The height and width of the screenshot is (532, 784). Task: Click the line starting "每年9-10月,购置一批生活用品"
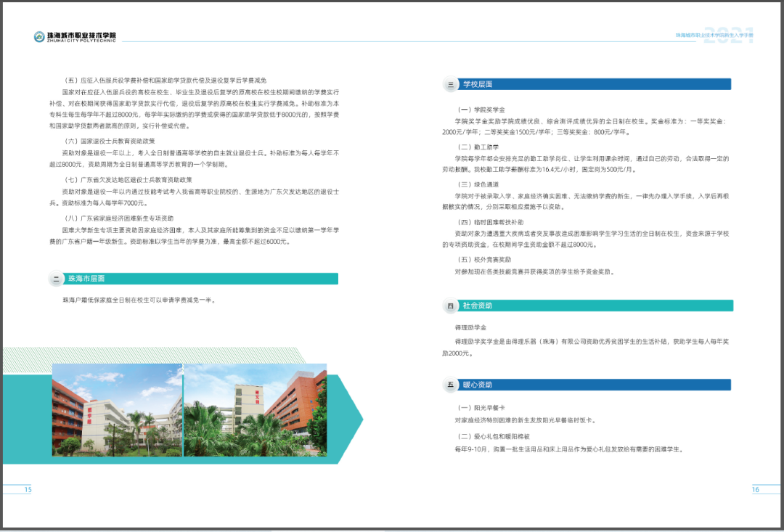(569, 449)
